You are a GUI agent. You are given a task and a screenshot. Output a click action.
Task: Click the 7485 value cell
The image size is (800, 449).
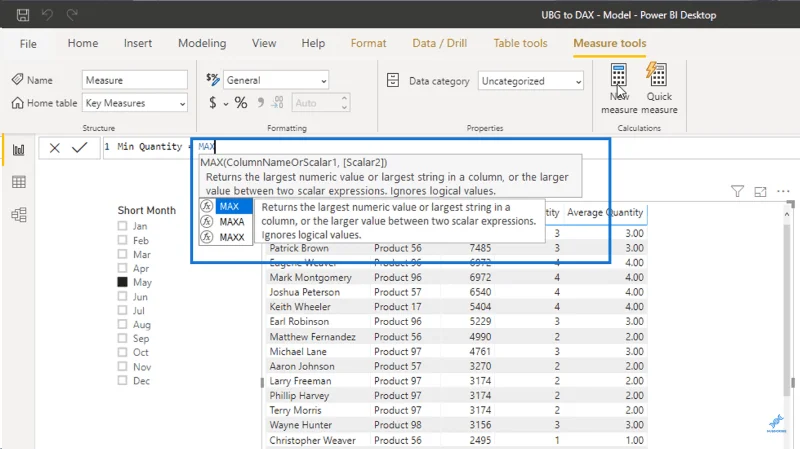[x=480, y=248]
